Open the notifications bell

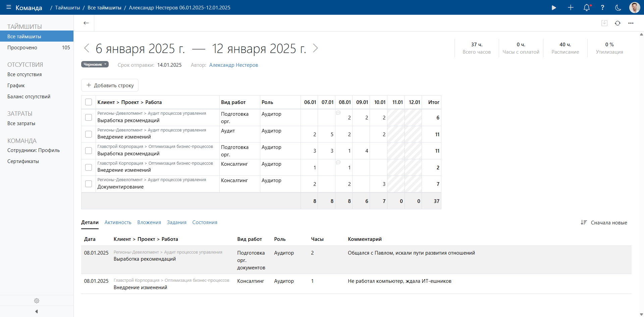click(586, 7)
